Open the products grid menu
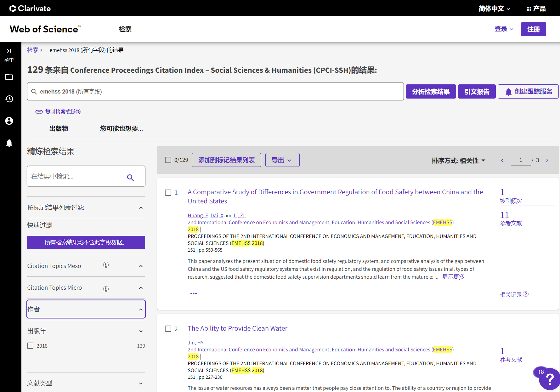This screenshot has height=392, width=560. tap(536, 9)
